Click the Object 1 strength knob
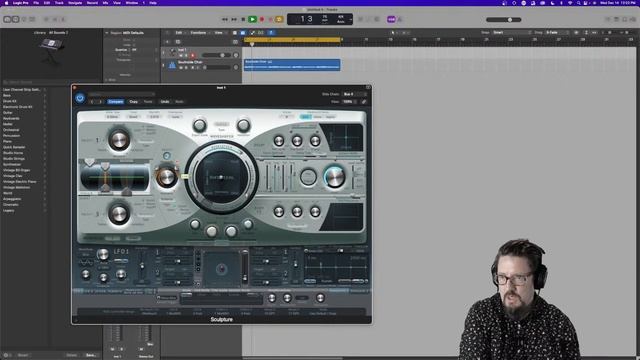This screenshot has width=640, height=360. (x=119, y=140)
